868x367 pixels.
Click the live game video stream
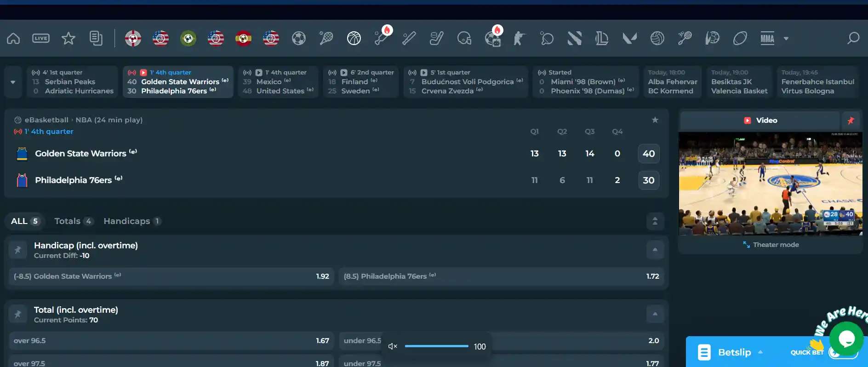tap(771, 183)
